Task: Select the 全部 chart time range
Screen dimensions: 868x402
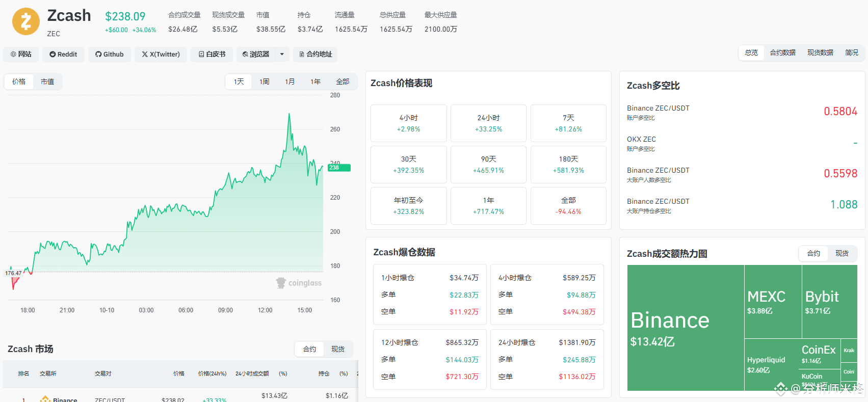Action: 343,82
